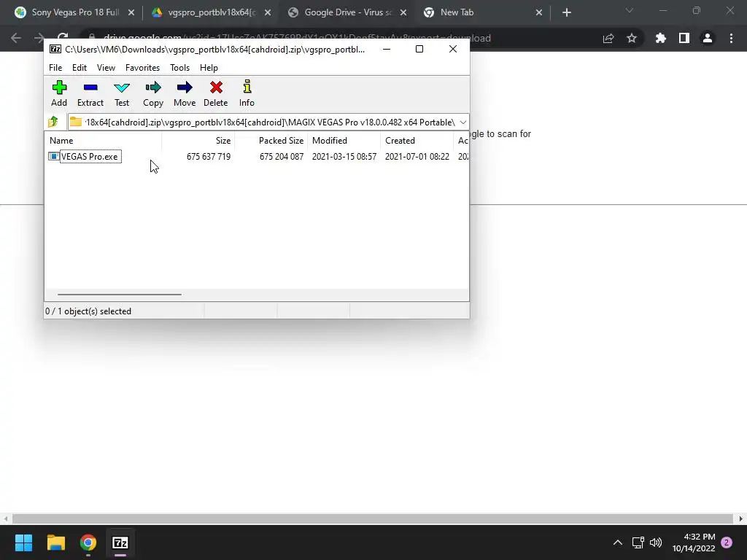Switch to the New Tab tab
Screen dimensions: 747x560
point(483,12)
